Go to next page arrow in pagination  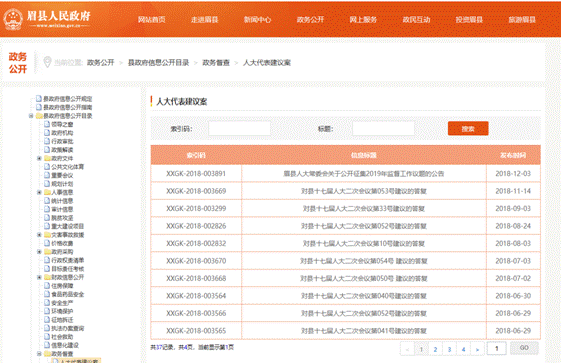(477, 349)
